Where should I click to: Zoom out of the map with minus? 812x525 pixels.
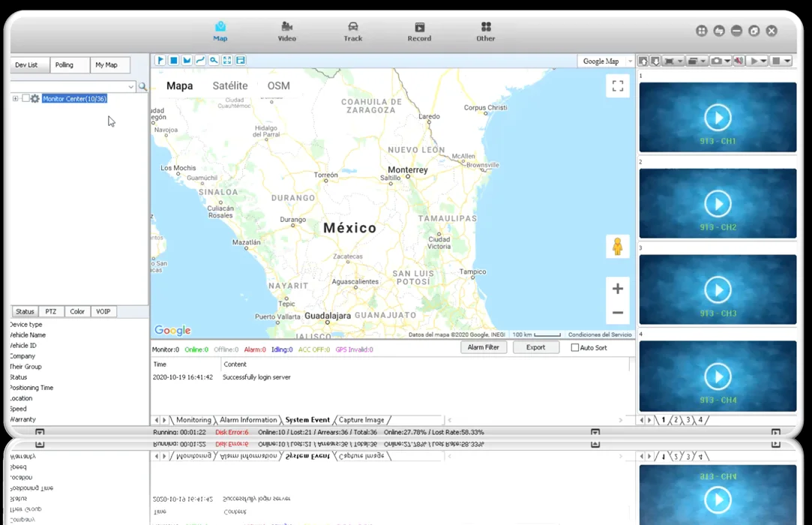(618, 313)
